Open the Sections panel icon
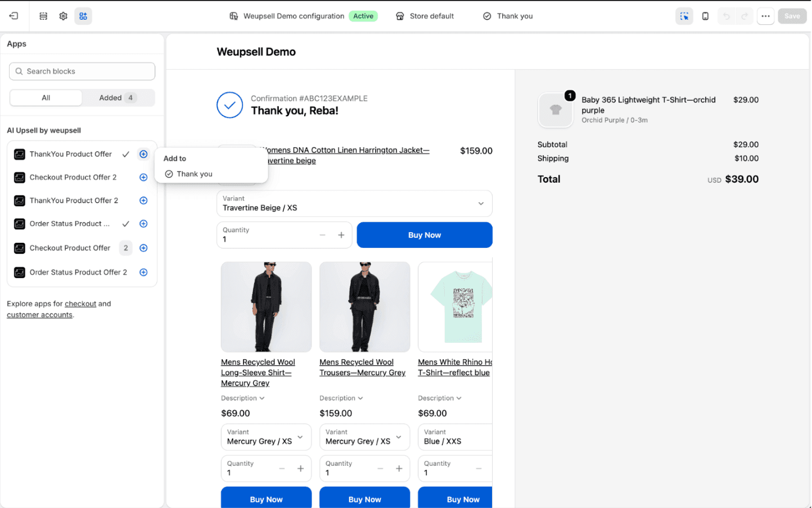Screen dimensions: 812x508 (x=43, y=16)
